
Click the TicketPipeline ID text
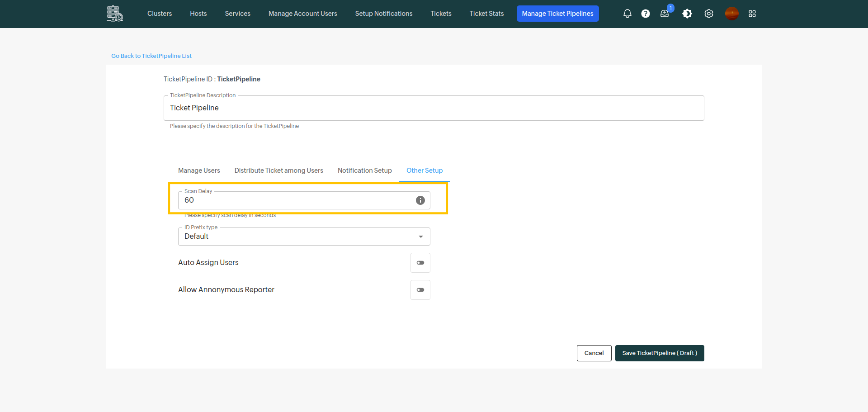[x=212, y=79]
